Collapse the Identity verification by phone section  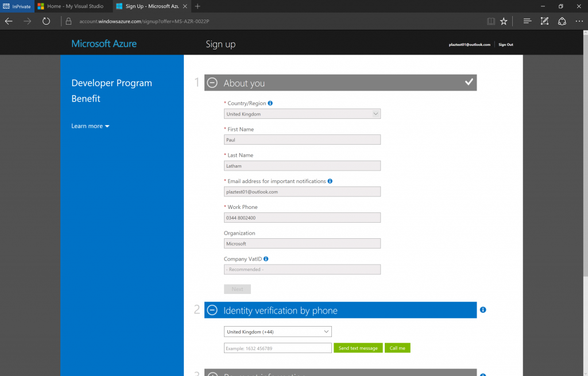pyautogui.click(x=212, y=310)
